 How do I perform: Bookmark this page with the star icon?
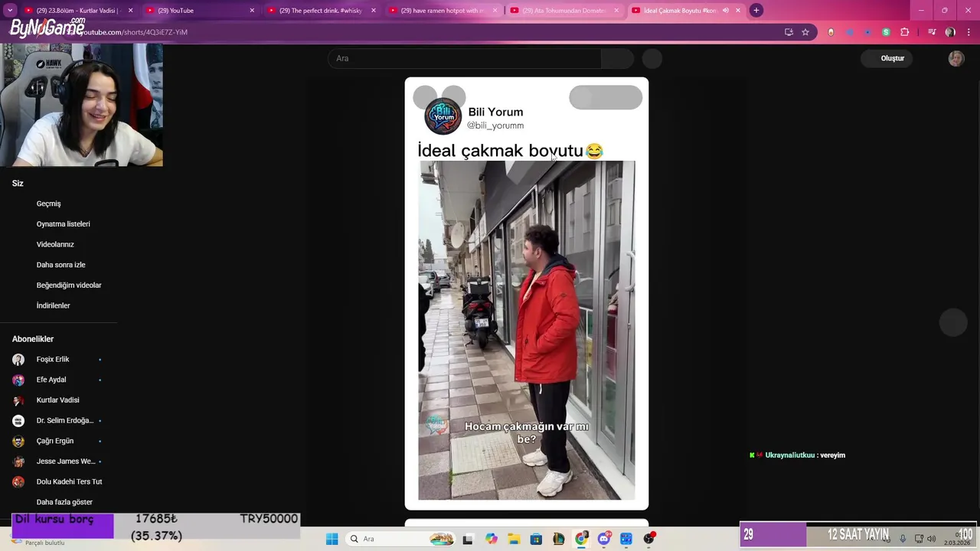805,32
